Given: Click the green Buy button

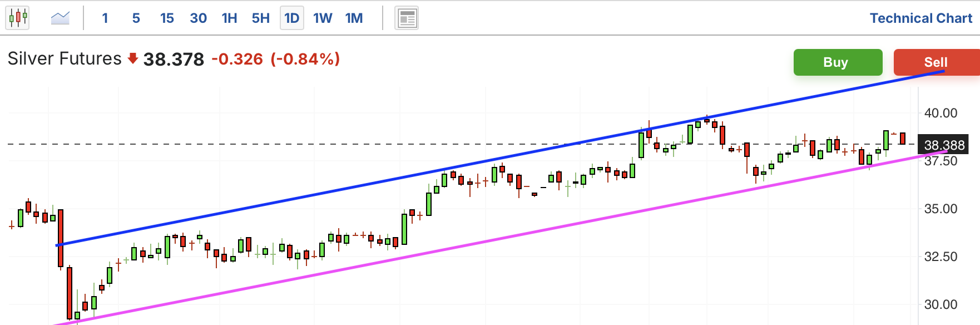Looking at the screenshot, I should pyautogui.click(x=838, y=62).
